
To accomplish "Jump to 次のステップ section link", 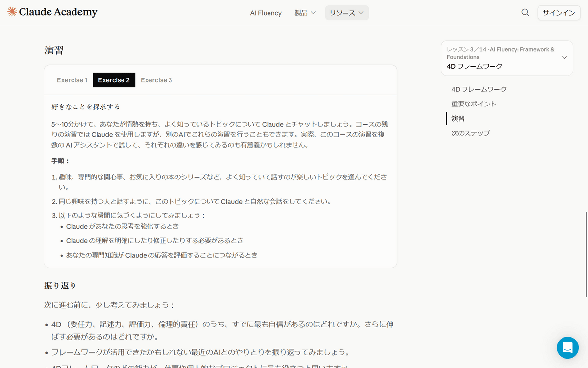I will 470,133.
